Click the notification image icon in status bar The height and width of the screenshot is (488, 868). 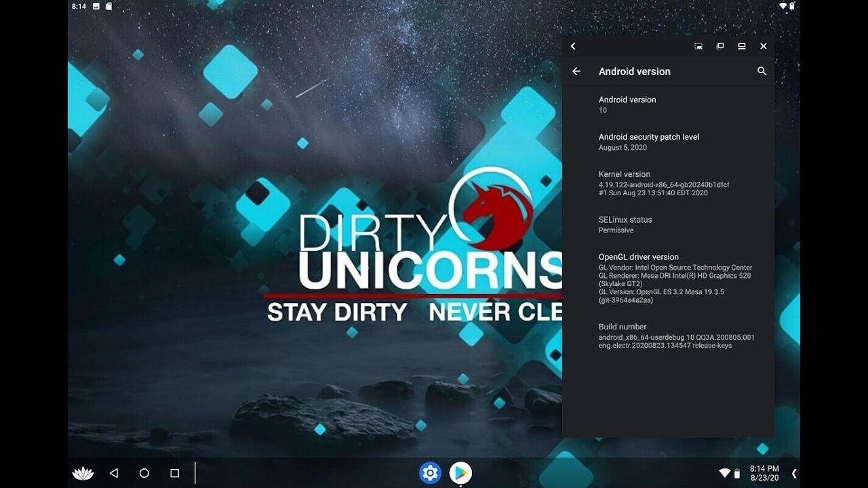[96, 6]
